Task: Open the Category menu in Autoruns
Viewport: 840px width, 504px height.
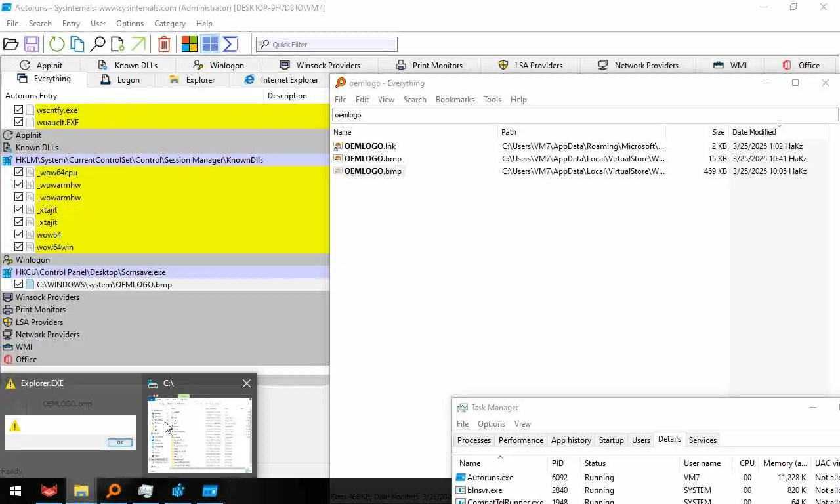Action: point(169,23)
